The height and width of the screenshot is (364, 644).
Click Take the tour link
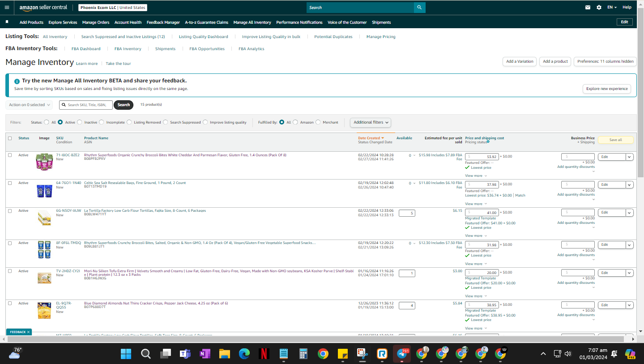118,64
